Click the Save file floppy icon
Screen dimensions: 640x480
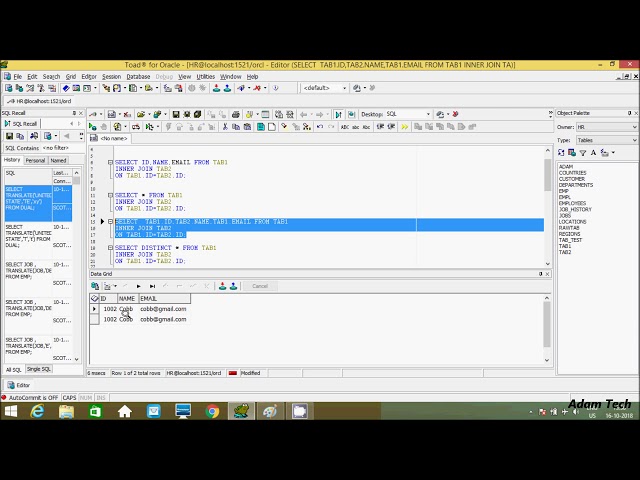(x=176, y=114)
